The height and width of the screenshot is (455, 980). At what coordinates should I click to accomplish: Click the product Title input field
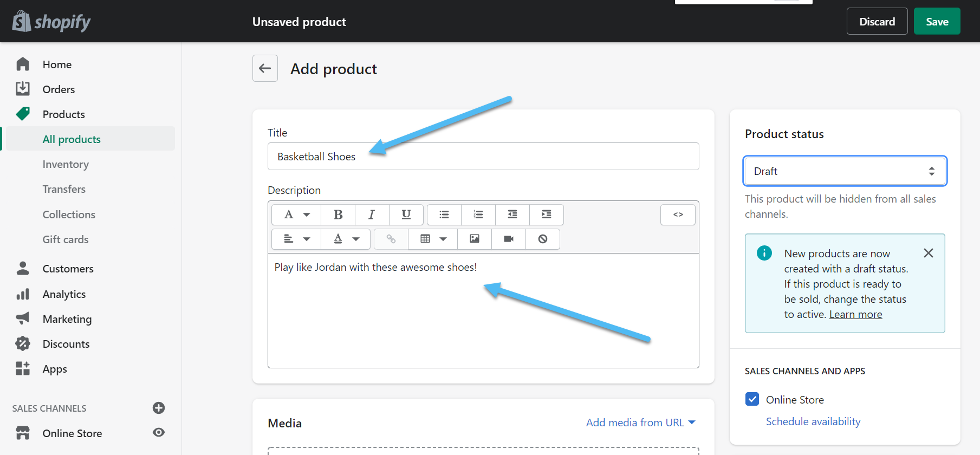coord(483,157)
